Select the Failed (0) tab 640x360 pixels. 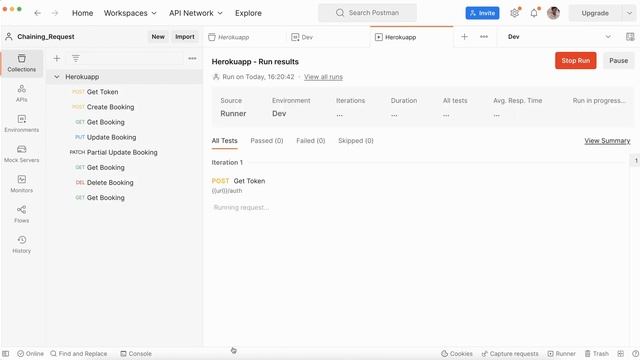tap(311, 140)
